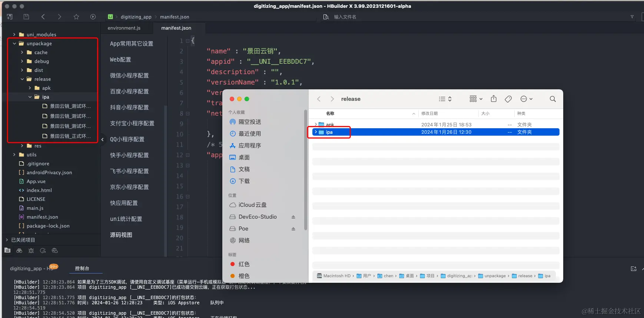Viewport: 644px width, 318px height.
Task: Click Finder's search magnifier icon
Action: pyautogui.click(x=553, y=99)
